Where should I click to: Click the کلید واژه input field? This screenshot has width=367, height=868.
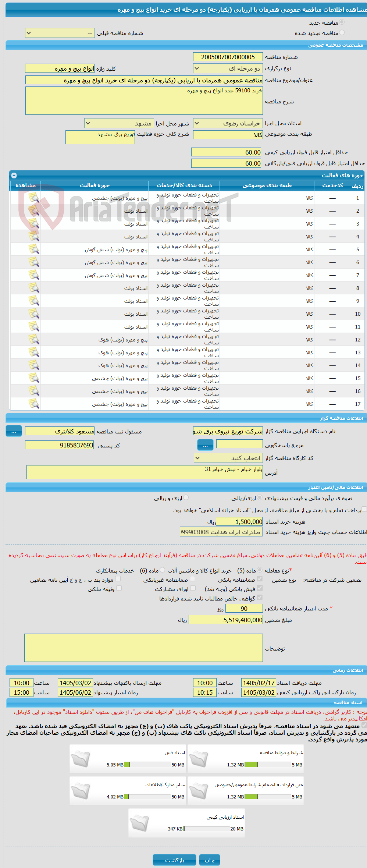60,68
